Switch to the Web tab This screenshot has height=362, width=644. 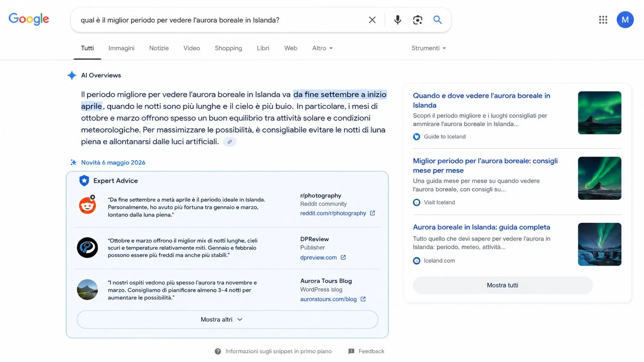click(291, 48)
